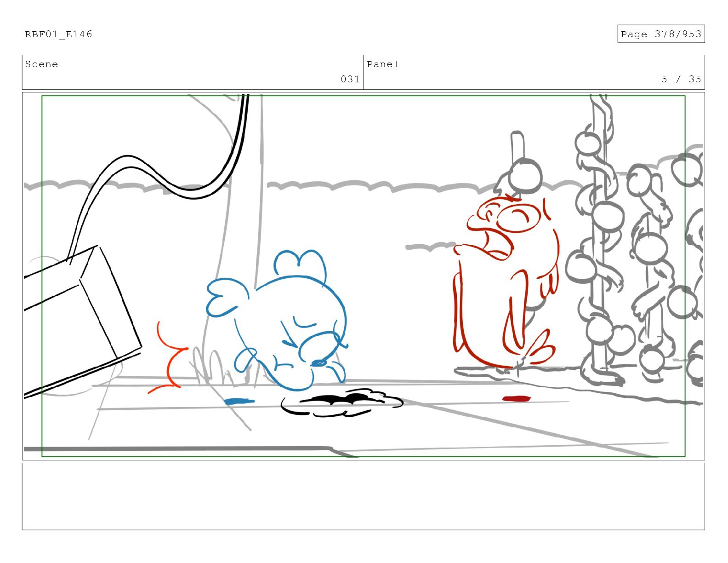
Task: Click the red fish character drawing
Action: (x=506, y=281)
